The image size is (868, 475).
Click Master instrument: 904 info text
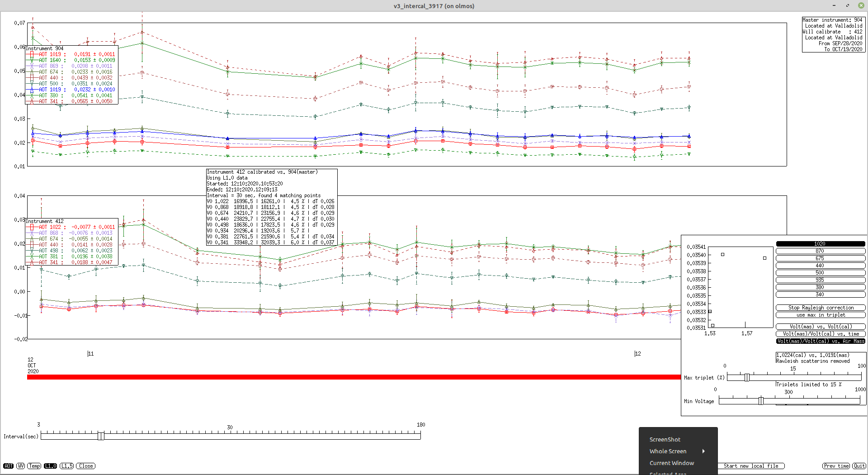point(833,20)
